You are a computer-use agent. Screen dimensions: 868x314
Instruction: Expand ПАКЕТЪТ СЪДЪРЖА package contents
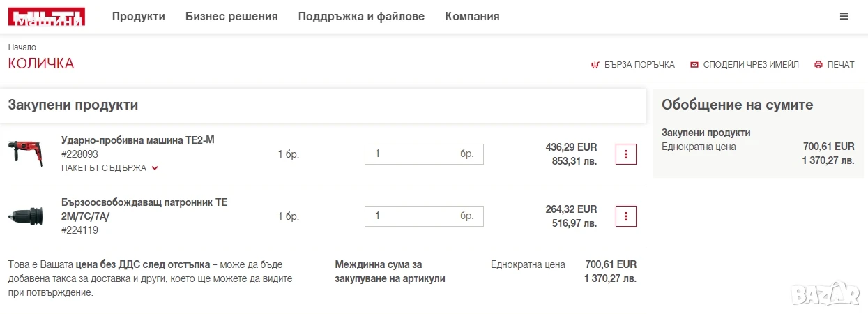click(x=109, y=168)
